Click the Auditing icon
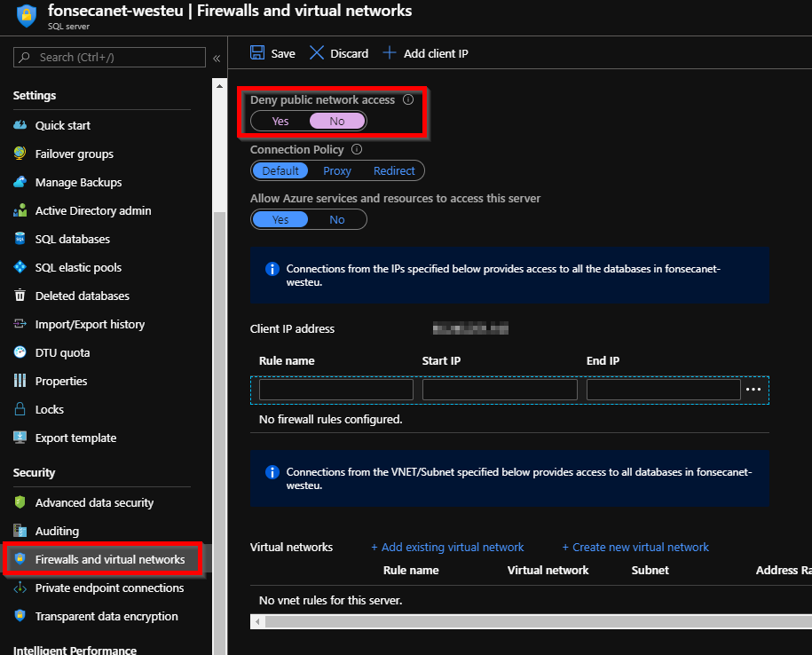 pos(20,531)
